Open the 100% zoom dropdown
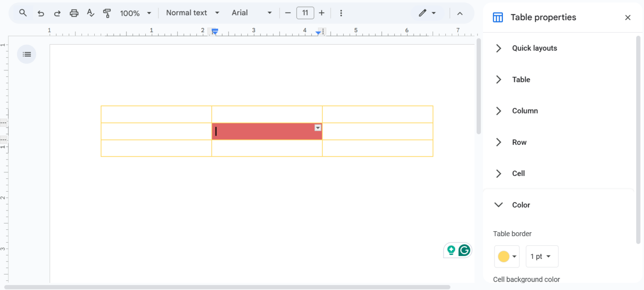Screen dimensions: 644x290 [136, 13]
